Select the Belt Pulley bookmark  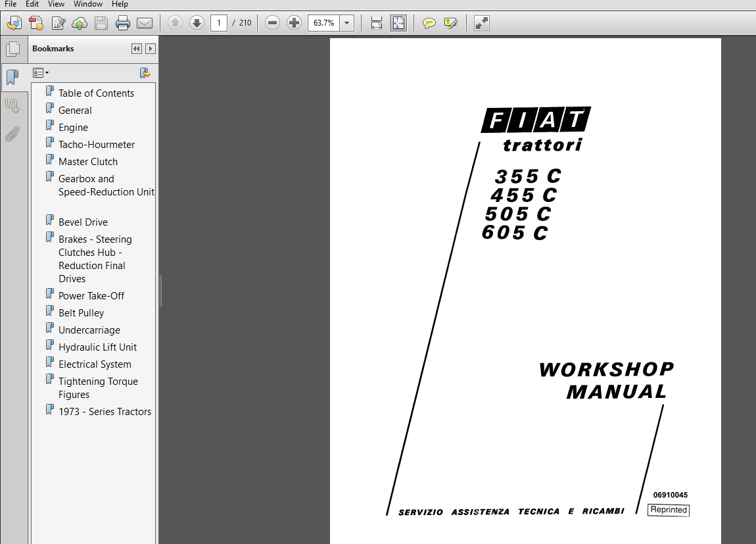[81, 313]
